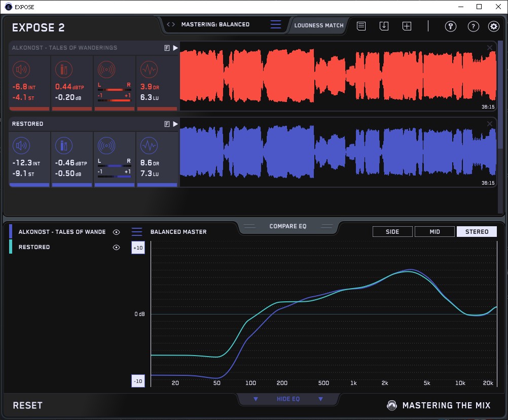Screen dimensions: 508x420
Task: Toggle the Loudness Match button
Action: [318, 25]
